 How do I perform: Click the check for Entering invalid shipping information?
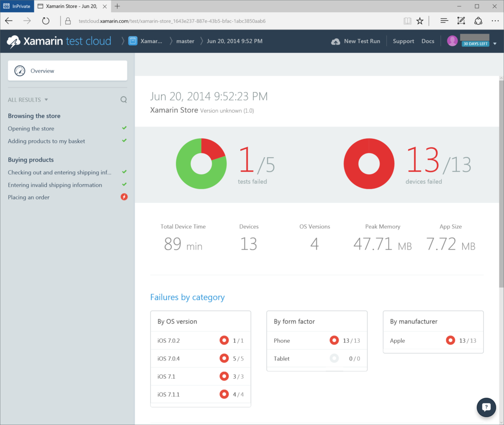pyautogui.click(x=125, y=184)
